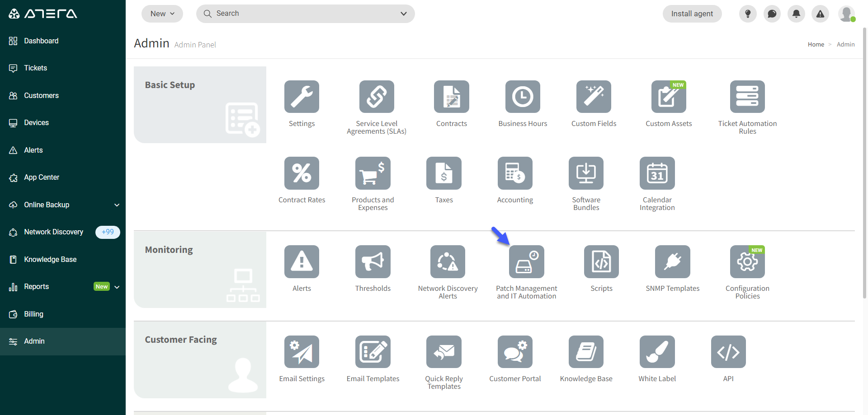
Task: Open SNMP Templates
Action: pyautogui.click(x=672, y=262)
